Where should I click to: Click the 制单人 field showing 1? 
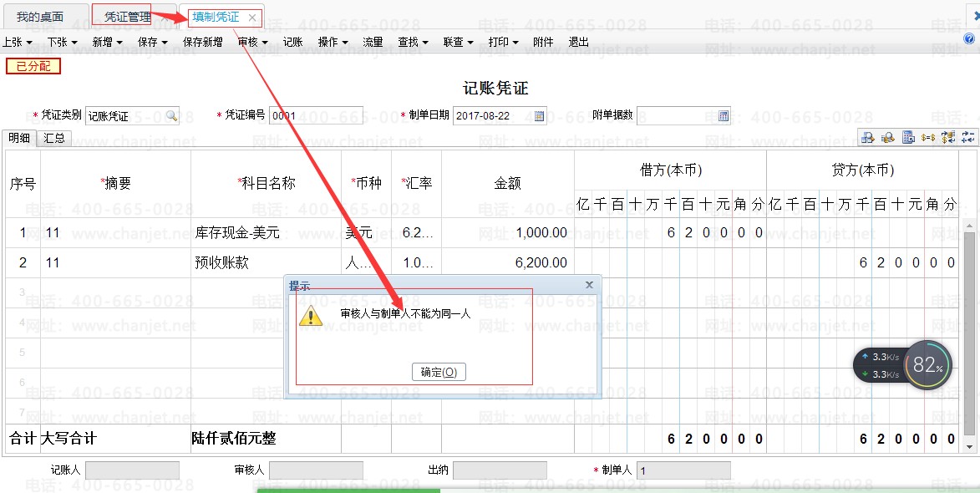[683, 470]
